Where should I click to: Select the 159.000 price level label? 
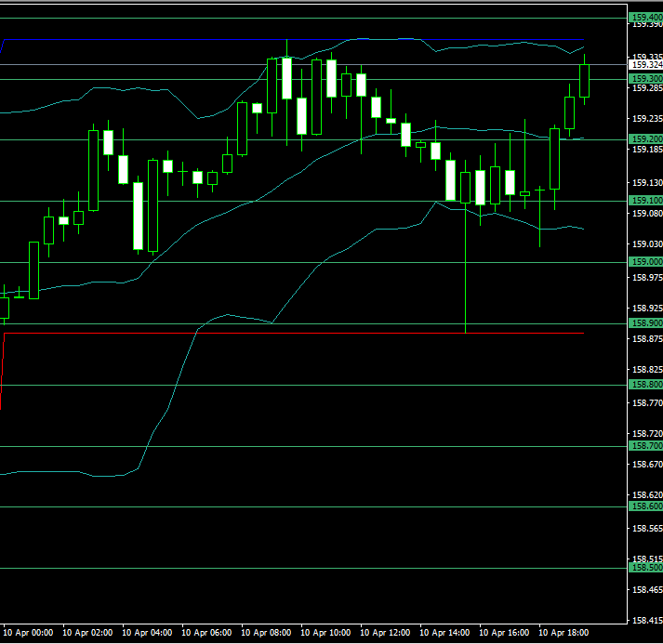tap(645, 262)
